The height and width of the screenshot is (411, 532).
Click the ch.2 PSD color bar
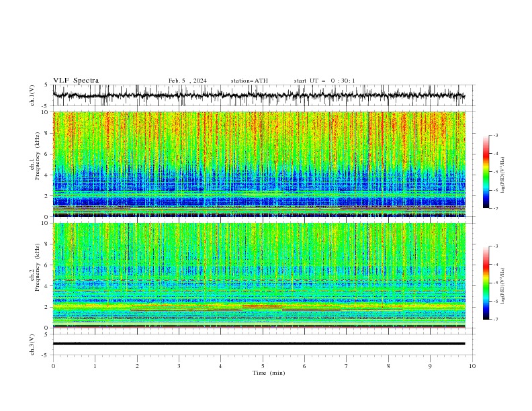[486, 283]
